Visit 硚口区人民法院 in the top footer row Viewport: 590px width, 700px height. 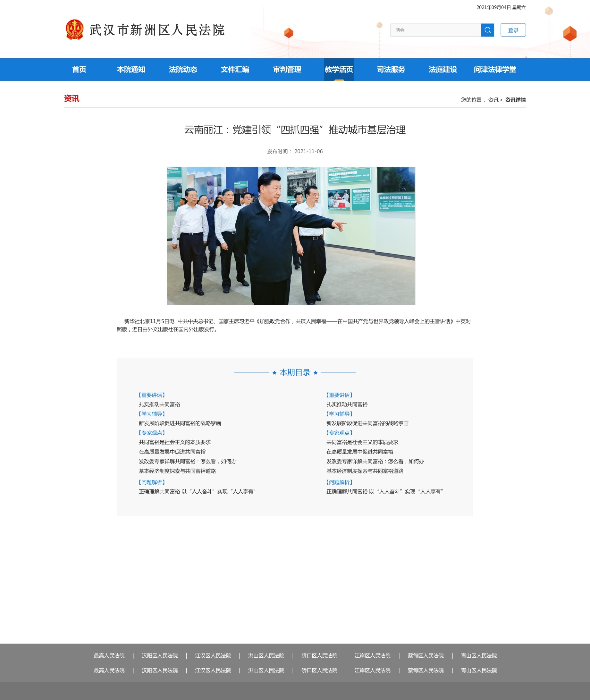319,656
